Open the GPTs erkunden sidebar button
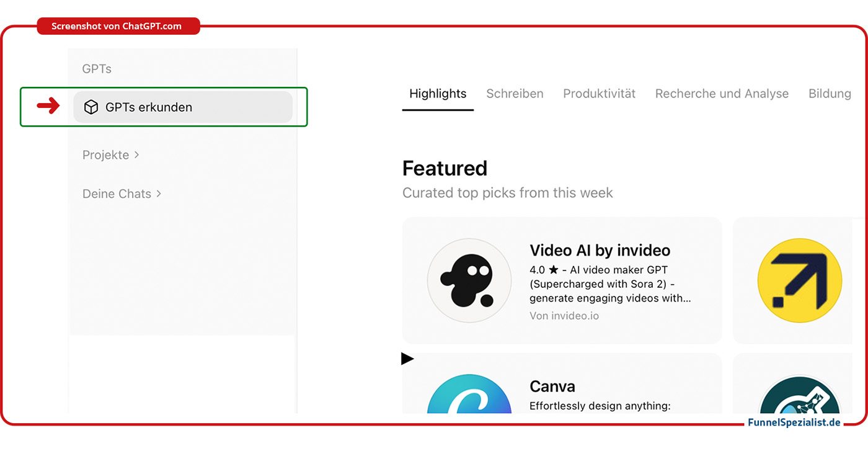This screenshot has height=451, width=868. point(183,107)
